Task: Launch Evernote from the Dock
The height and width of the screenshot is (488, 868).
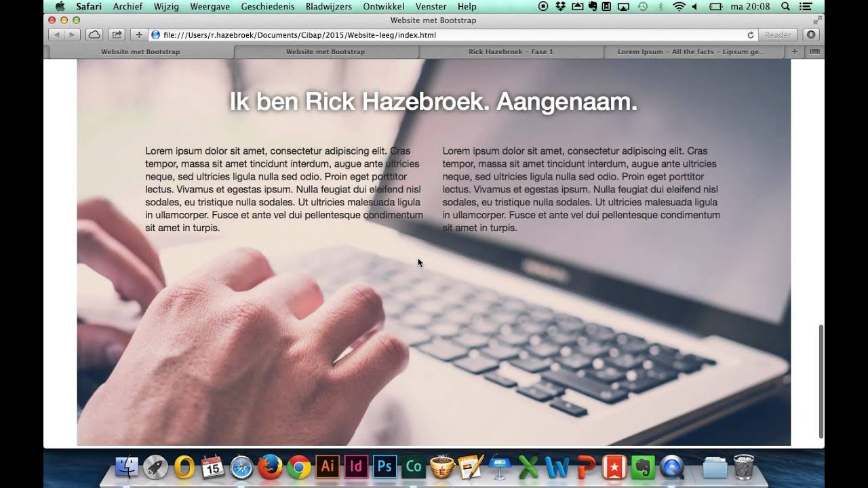Action: (643, 466)
